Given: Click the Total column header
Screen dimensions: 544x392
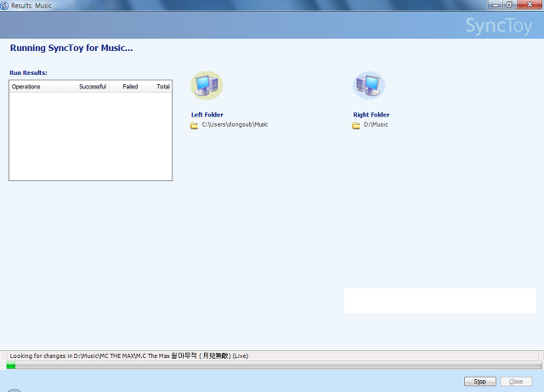Looking at the screenshot, I should pos(162,87).
